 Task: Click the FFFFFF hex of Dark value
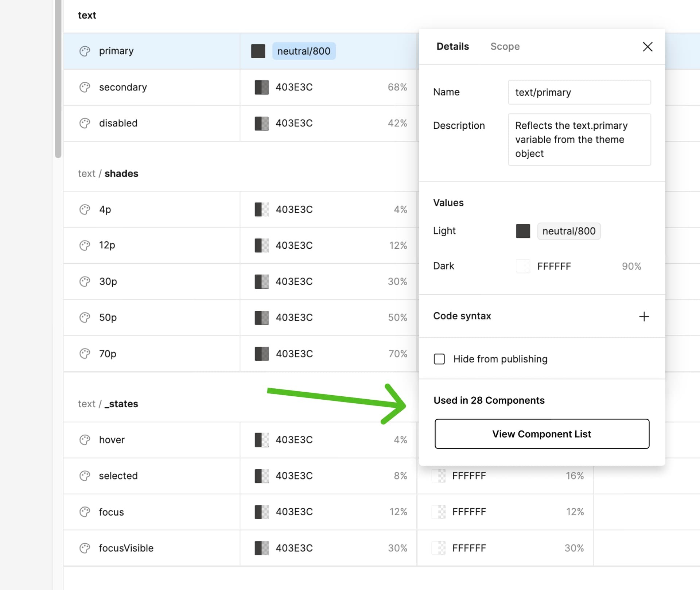coord(554,266)
